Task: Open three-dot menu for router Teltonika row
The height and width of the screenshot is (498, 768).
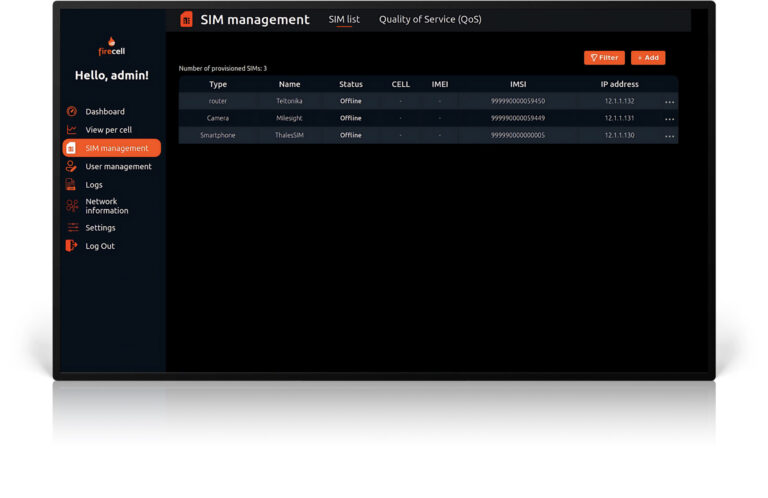Action: (669, 102)
